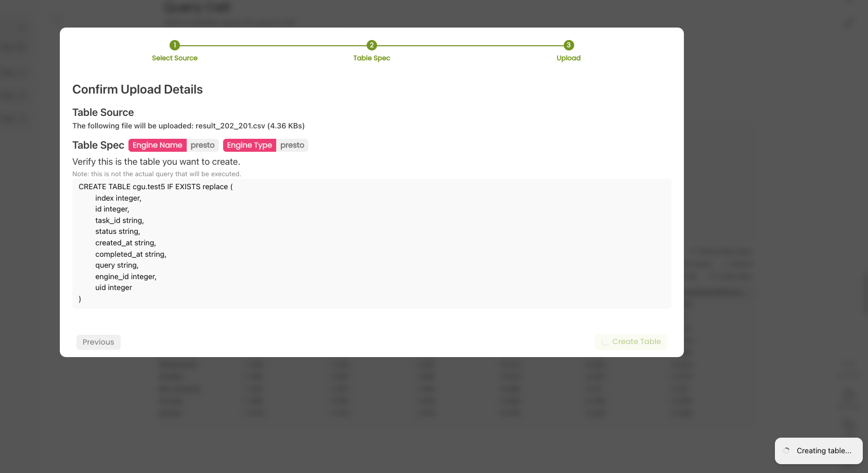
Task: Click the result_202_201.csv file description text
Action: [x=188, y=126]
